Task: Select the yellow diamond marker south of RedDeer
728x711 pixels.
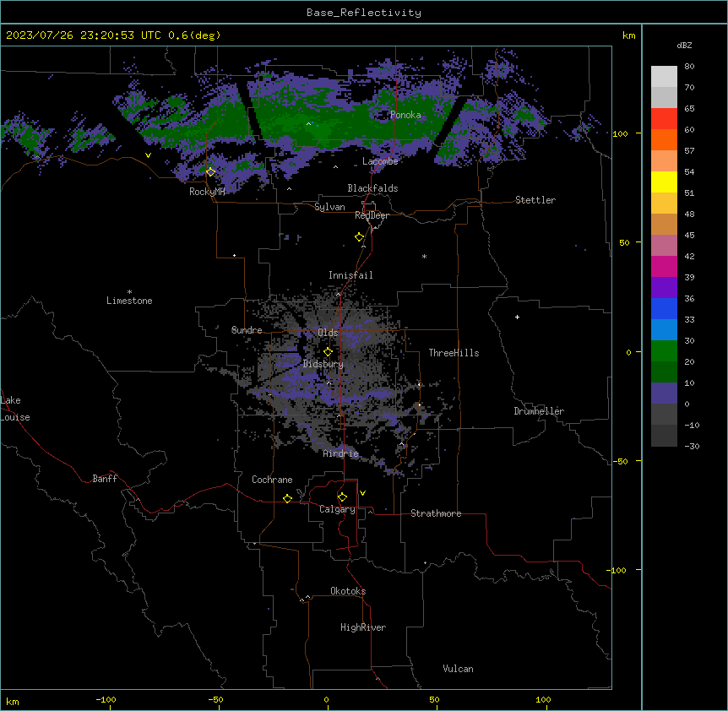Action: coord(360,237)
